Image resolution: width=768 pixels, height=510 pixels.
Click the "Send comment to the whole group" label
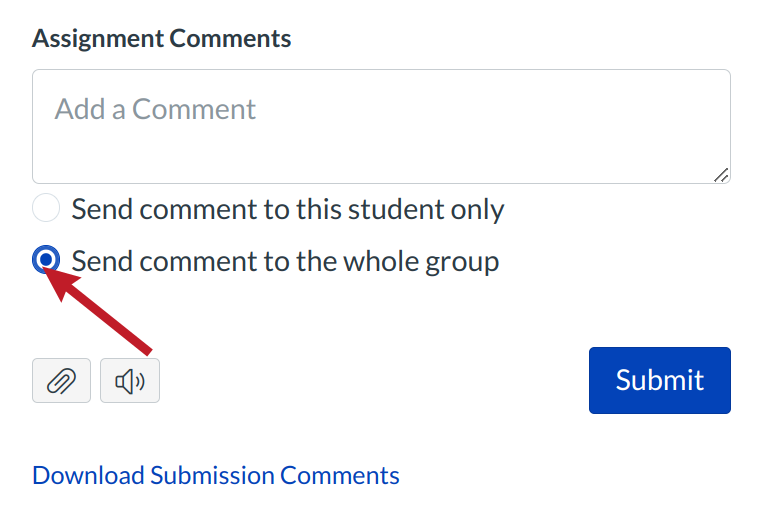coord(285,262)
